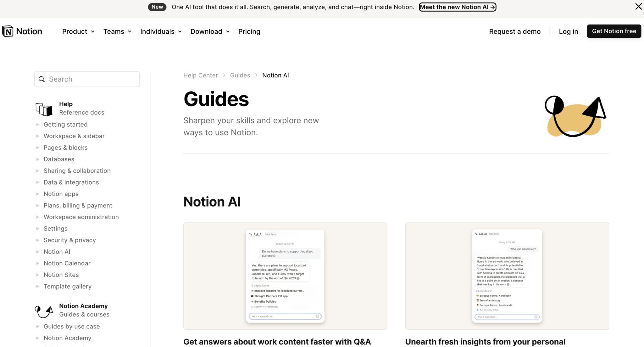Expand the Sharing & collaboration triangle
This screenshot has height=347, width=644.
tap(37, 171)
